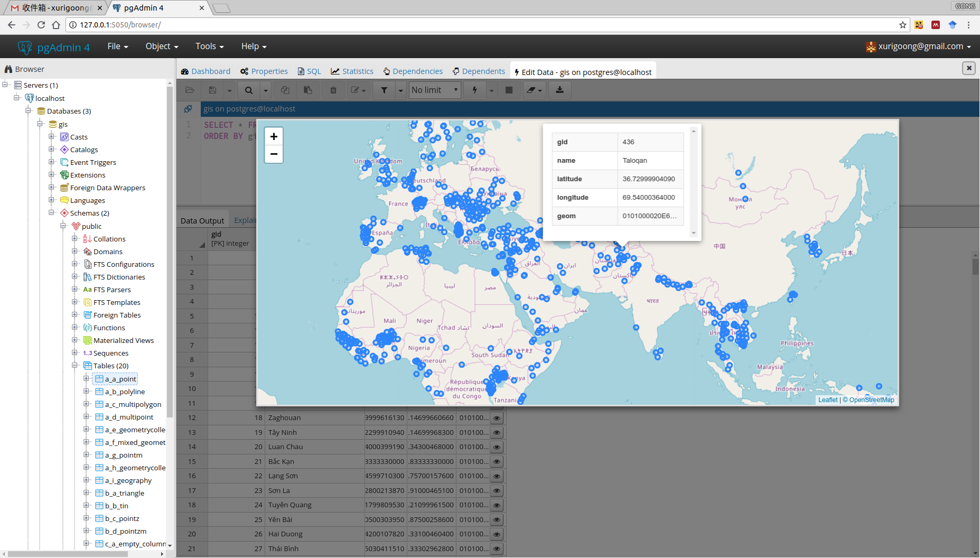Screen dimensions: 980x558
Task: Click the Stop square icon
Action: [x=509, y=90]
